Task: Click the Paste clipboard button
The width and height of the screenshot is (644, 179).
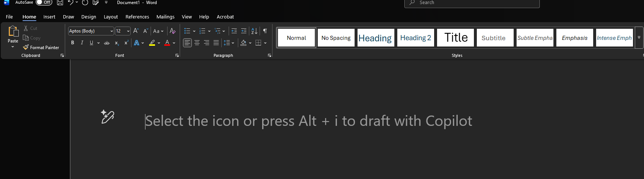Action: coord(13,34)
